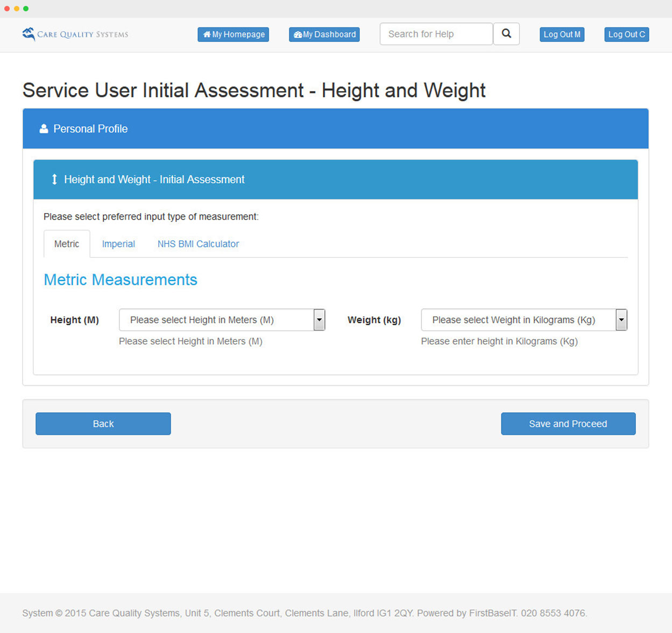The height and width of the screenshot is (633, 672).
Task: Select the Metric tab
Action: tap(67, 244)
